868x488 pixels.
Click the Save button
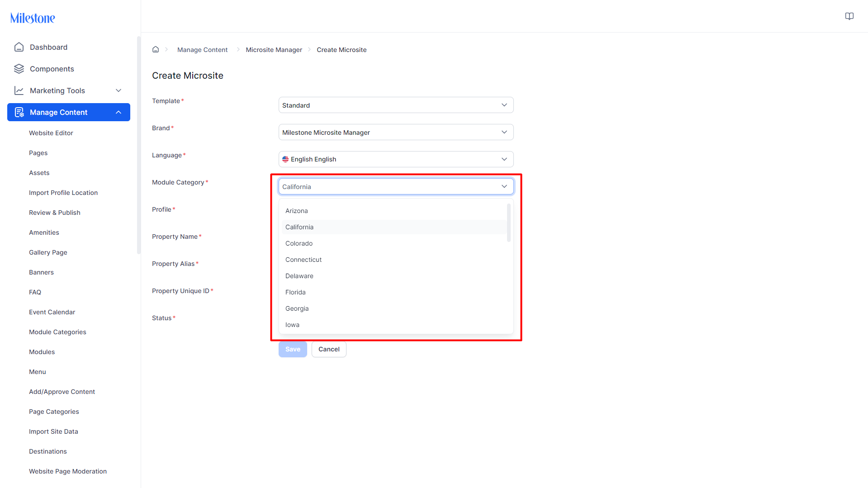(x=293, y=349)
